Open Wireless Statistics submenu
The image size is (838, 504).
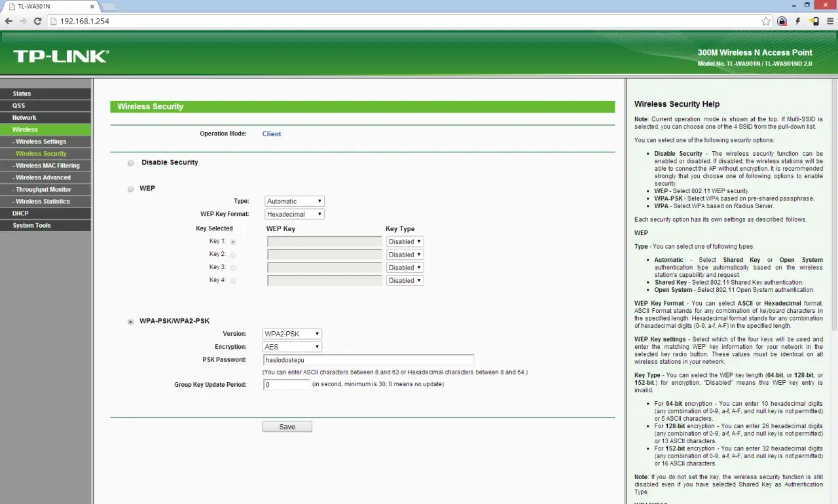[x=46, y=202]
